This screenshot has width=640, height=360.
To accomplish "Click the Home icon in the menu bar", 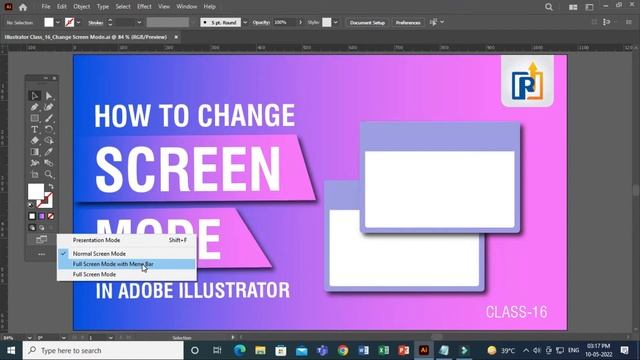I will 23,7.
